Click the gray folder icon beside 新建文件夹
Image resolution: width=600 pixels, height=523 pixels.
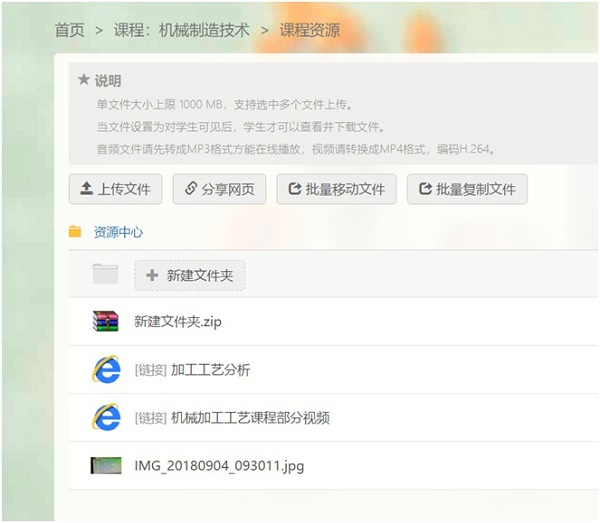(x=105, y=274)
